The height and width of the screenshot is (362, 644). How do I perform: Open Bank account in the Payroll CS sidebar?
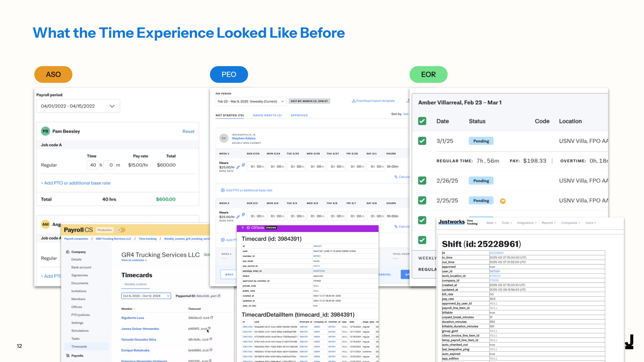click(81, 267)
